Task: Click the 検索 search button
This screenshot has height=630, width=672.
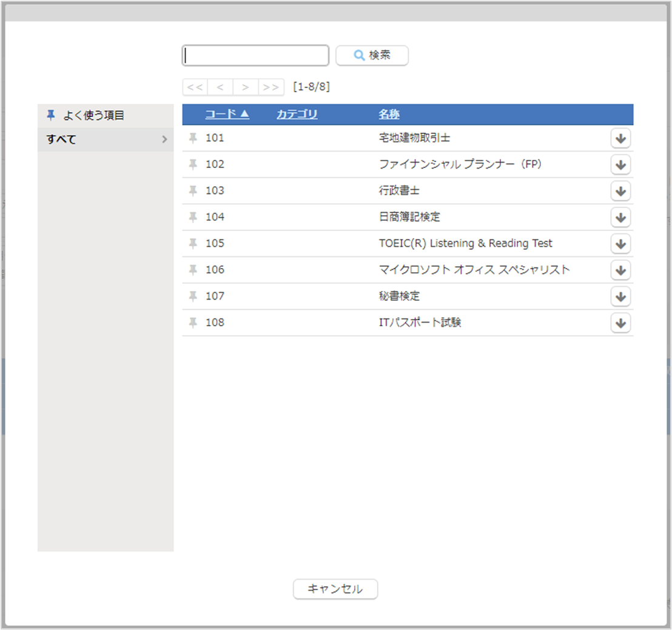Action: (372, 55)
